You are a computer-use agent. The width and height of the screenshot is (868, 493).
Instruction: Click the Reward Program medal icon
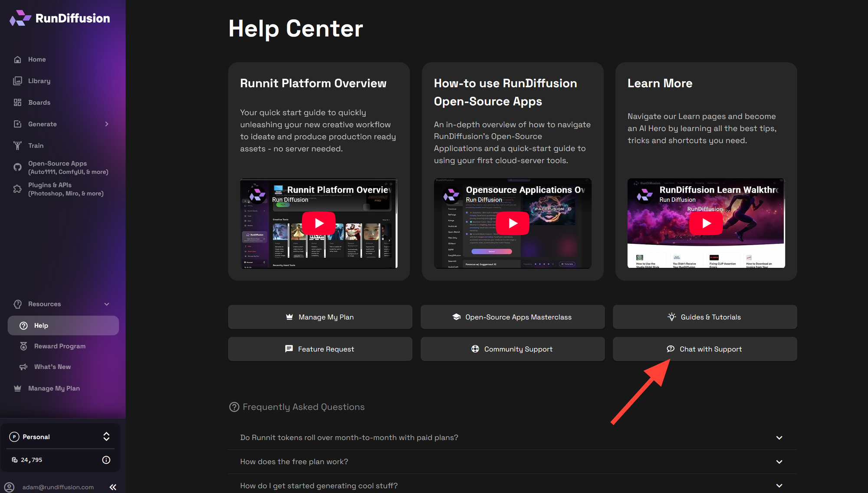[x=23, y=346]
